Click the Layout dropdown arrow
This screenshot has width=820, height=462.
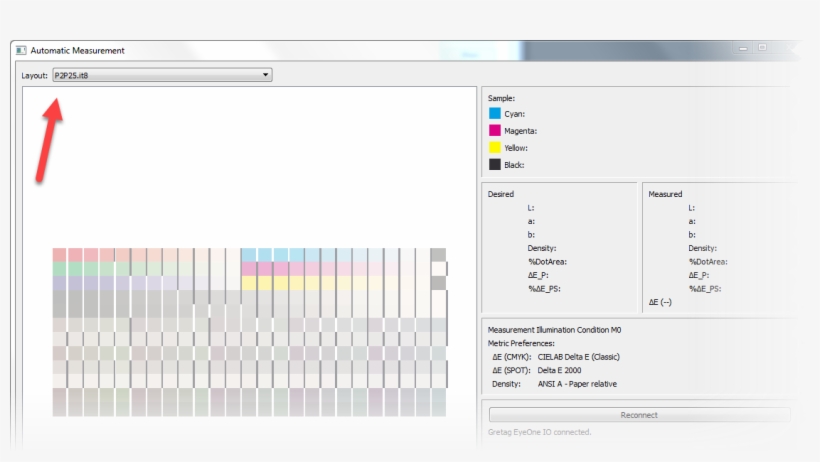point(265,75)
